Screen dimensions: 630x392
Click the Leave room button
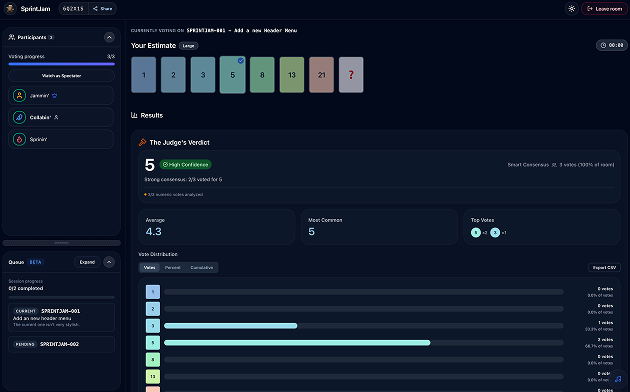[x=604, y=8]
